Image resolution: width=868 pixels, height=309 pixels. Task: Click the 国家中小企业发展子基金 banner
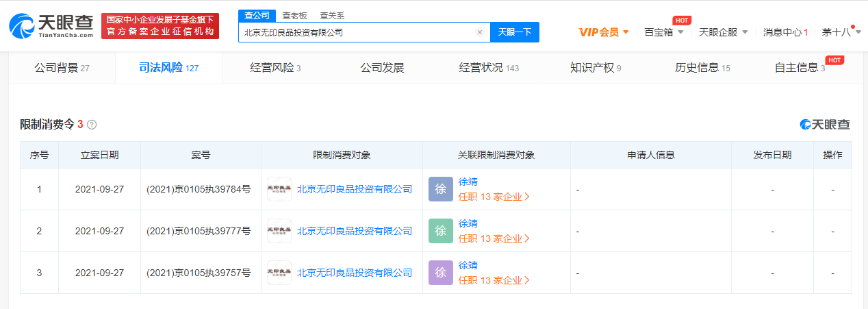(x=160, y=25)
